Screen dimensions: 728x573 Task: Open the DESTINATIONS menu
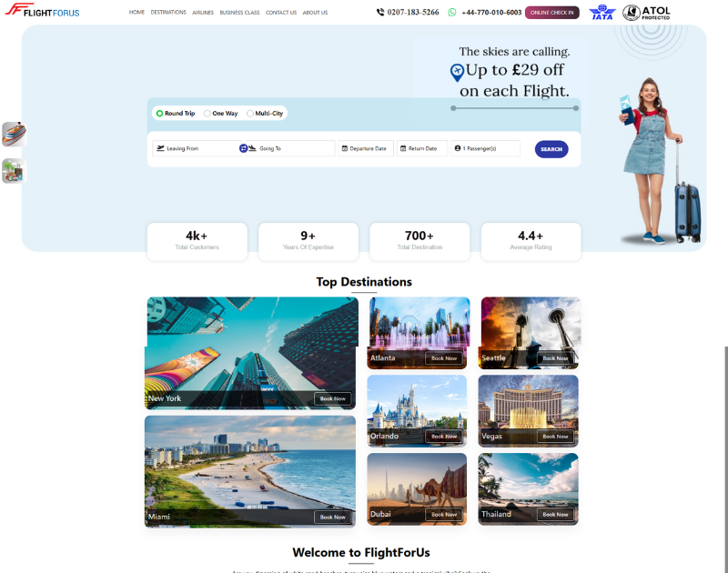(x=169, y=12)
